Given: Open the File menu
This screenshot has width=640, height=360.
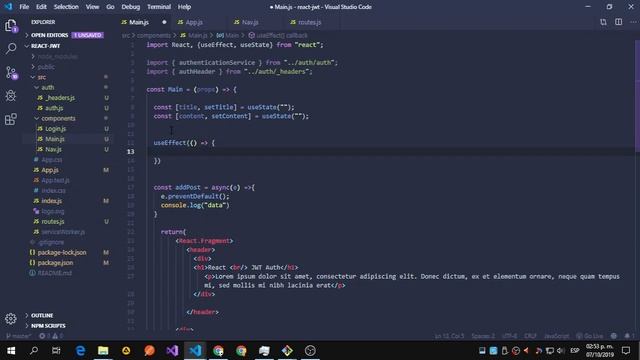Looking at the screenshot, I should click(x=24, y=7).
